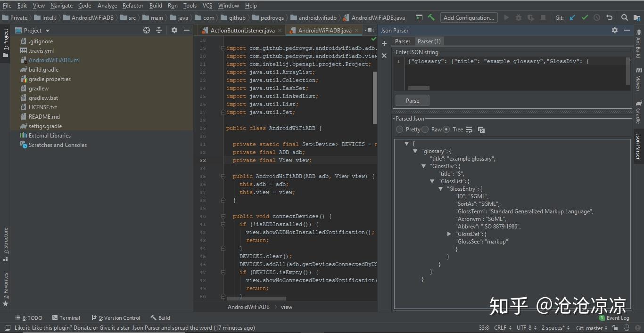Screen dimensions: 644x333
Task: Open the Refactor menu
Action: (x=132, y=6)
